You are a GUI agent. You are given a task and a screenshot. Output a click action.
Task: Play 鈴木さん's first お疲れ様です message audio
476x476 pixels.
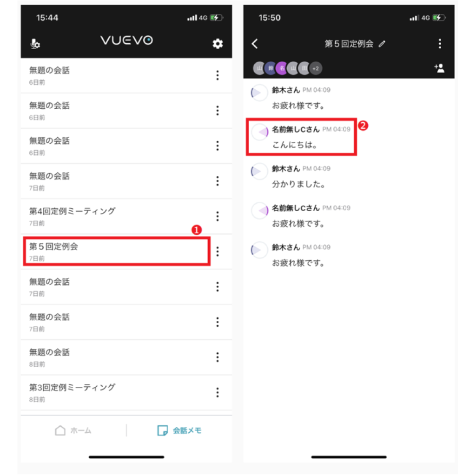click(x=259, y=93)
